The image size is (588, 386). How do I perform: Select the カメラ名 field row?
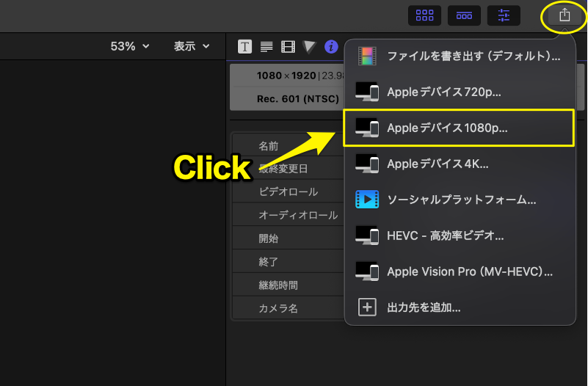(288, 307)
